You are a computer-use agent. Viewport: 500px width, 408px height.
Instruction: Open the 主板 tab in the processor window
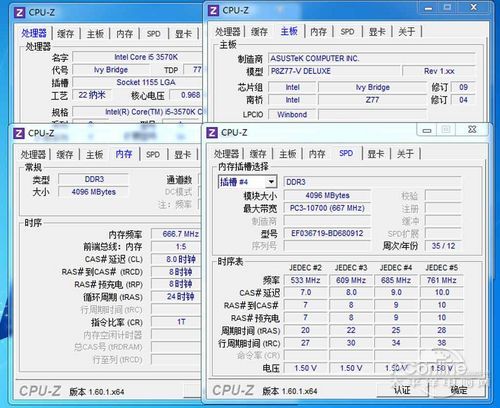point(95,34)
